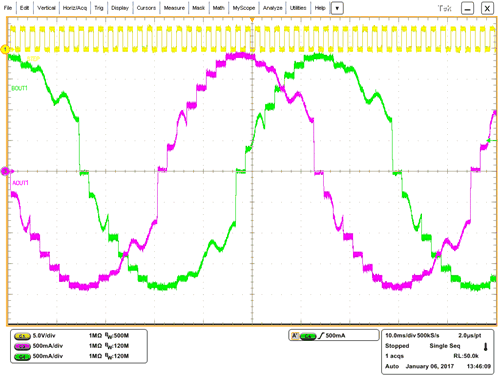Click the yellow C1 channel badge
The height and width of the screenshot is (375, 500).
pyautogui.click(x=22, y=336)
